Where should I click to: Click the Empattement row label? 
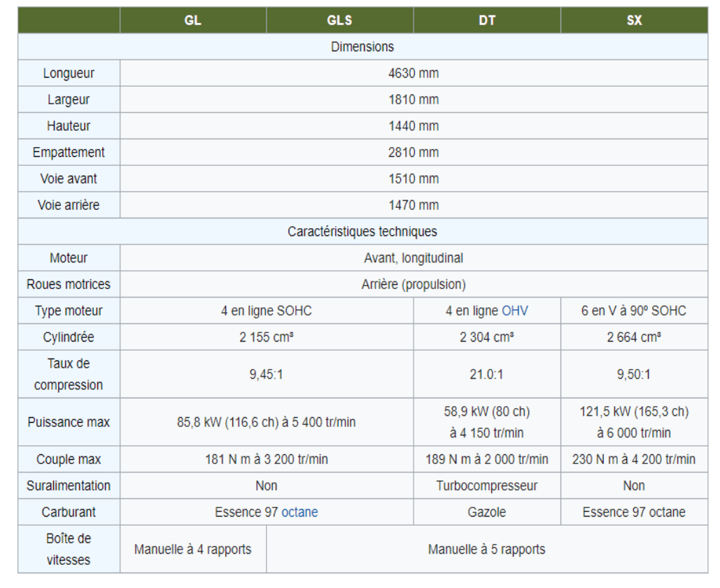click(x=69, y=153)
